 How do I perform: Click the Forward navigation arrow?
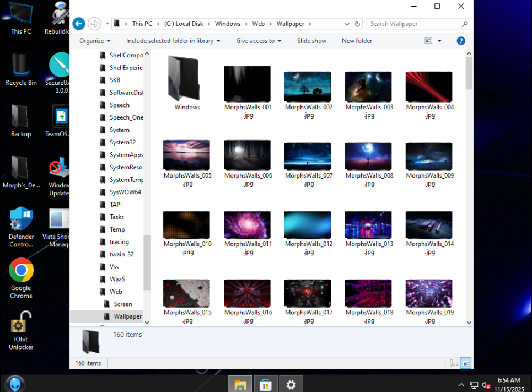click(94, 24)
